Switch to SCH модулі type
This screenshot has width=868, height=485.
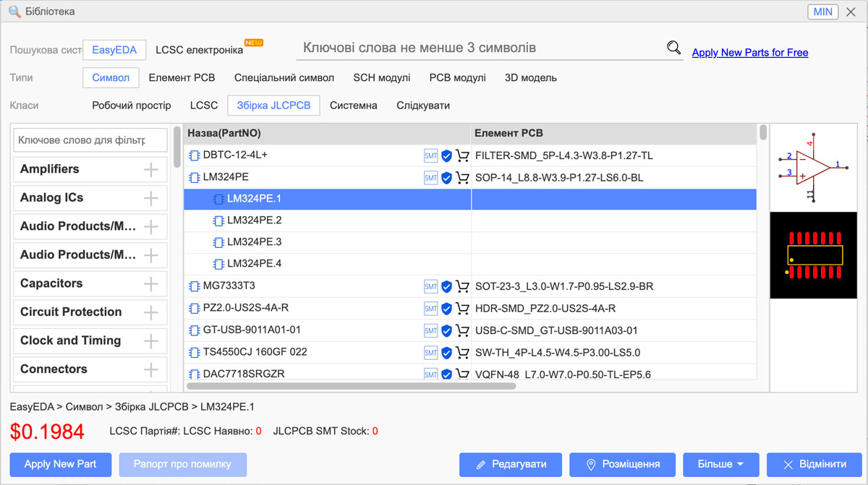382,77
